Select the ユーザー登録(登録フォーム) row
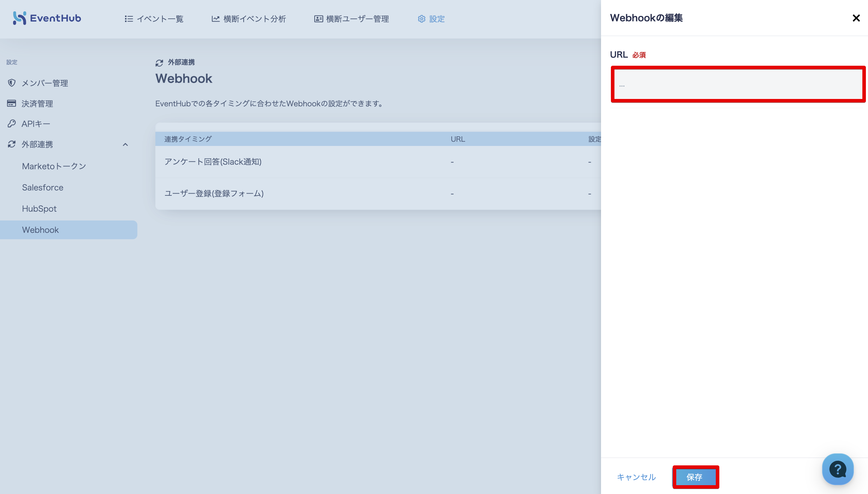868x494 pixels. click(x=378, y=194)
